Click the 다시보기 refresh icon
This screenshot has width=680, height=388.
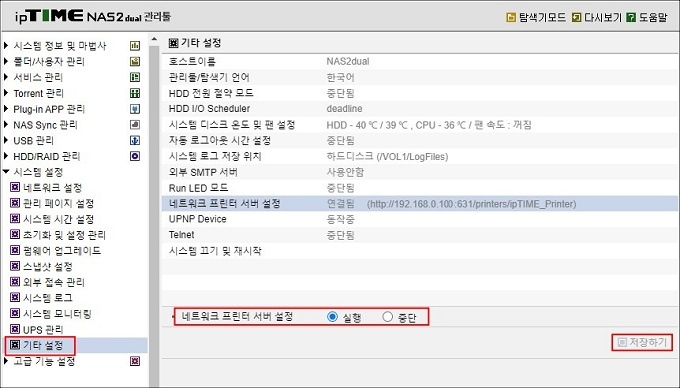click(576, 17)
